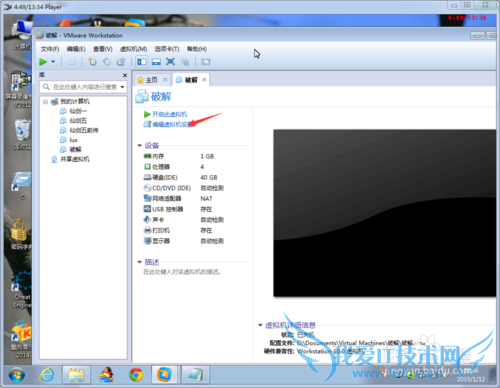Toggle the show library toolbar button
This screenshot has height=388, width=500.
[x=142, y=62]
